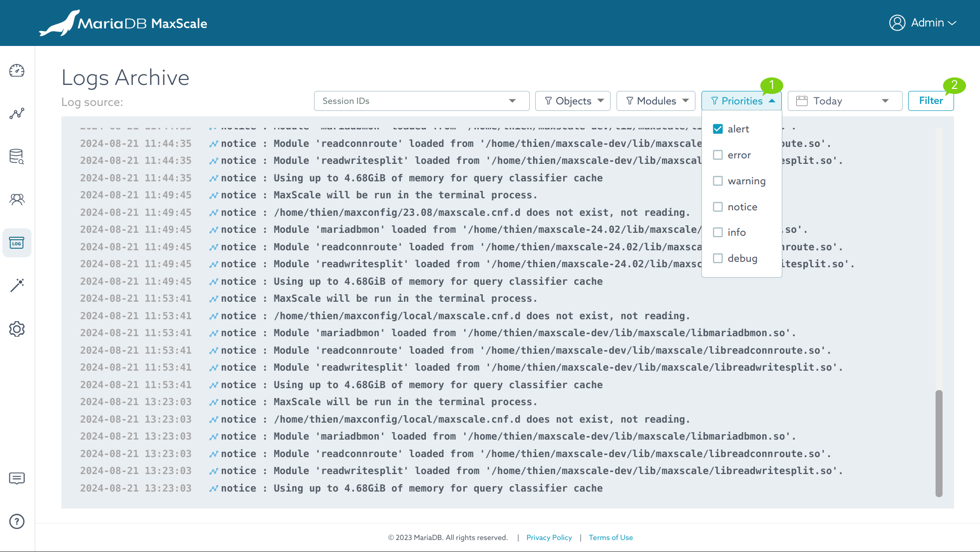The image size is (980, 552).
Task: Click the Filter button
Action: coord(931,101)
